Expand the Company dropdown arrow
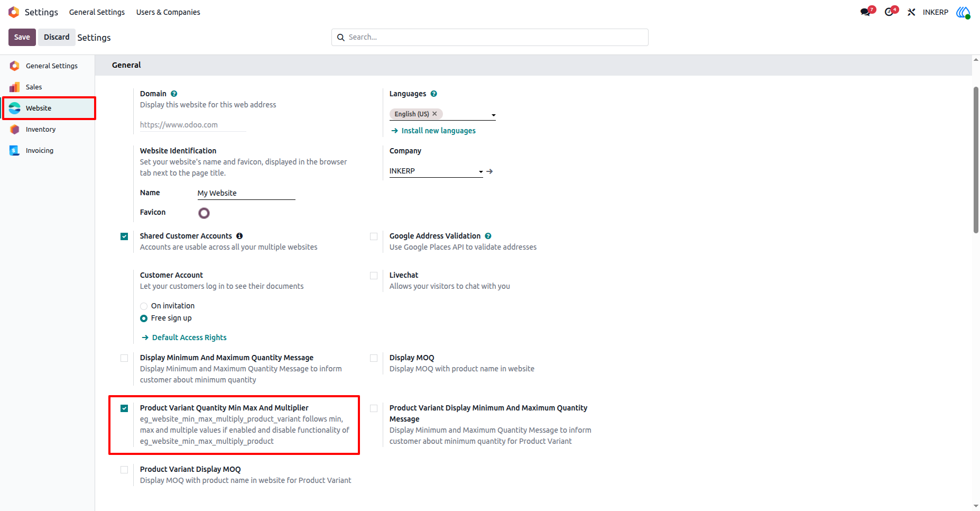Screen dimensions: 980x511 (x=481, y=171)
